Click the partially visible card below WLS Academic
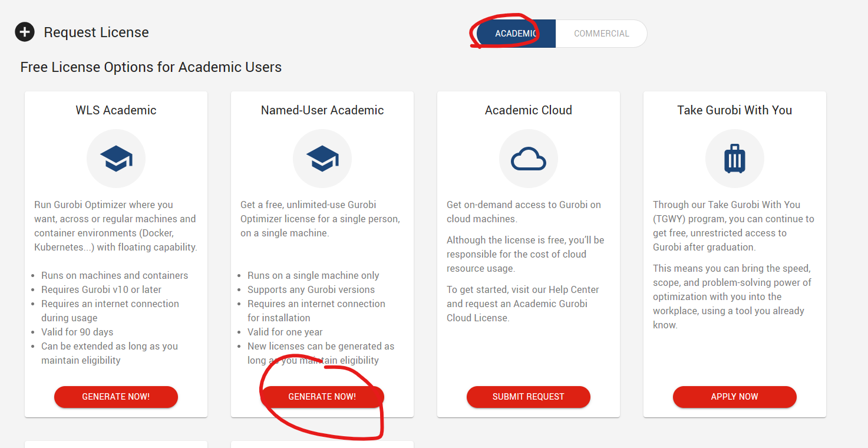 point(116,444)
